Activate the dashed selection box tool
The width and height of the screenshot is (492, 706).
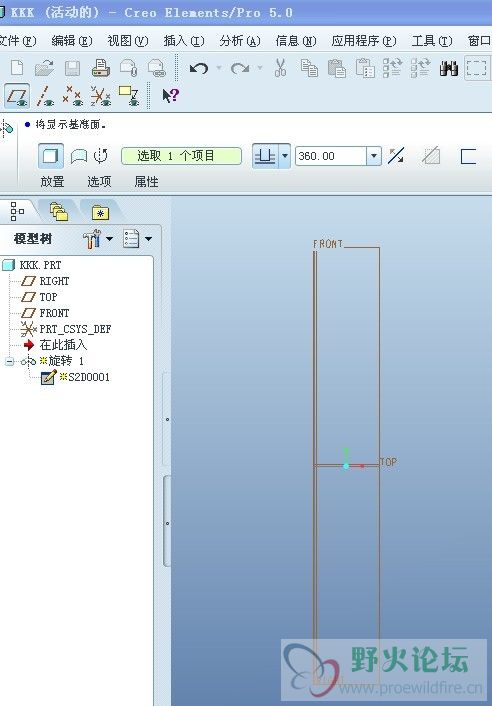click(x=476, y=68)
